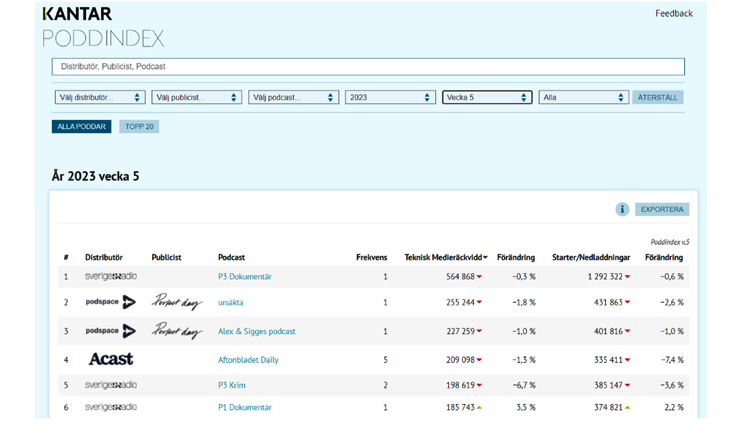Open the Vecka 5 week dropdown
This screenshot has height=430, width=750.
[487, 97]
